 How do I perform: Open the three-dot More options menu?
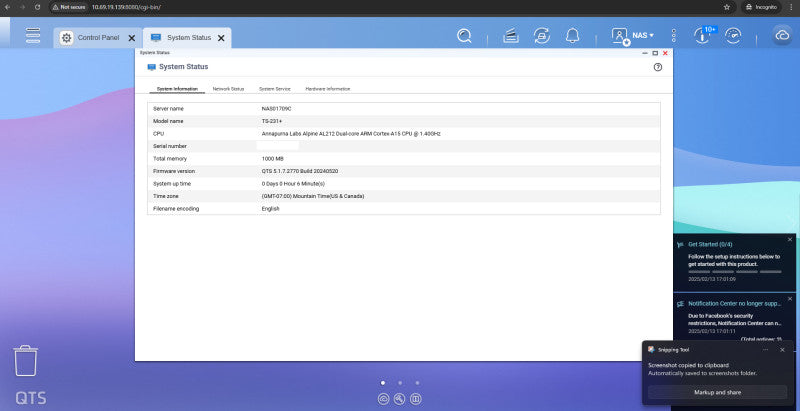tap(673, 36)
